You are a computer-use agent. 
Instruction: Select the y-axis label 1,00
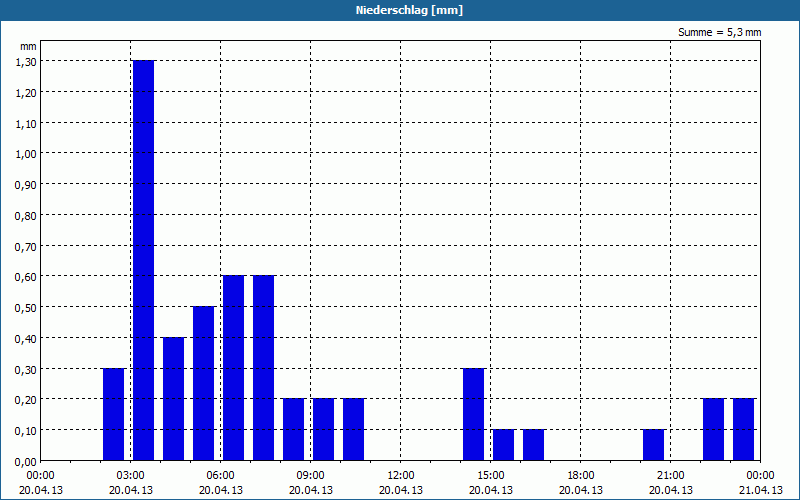26,154
